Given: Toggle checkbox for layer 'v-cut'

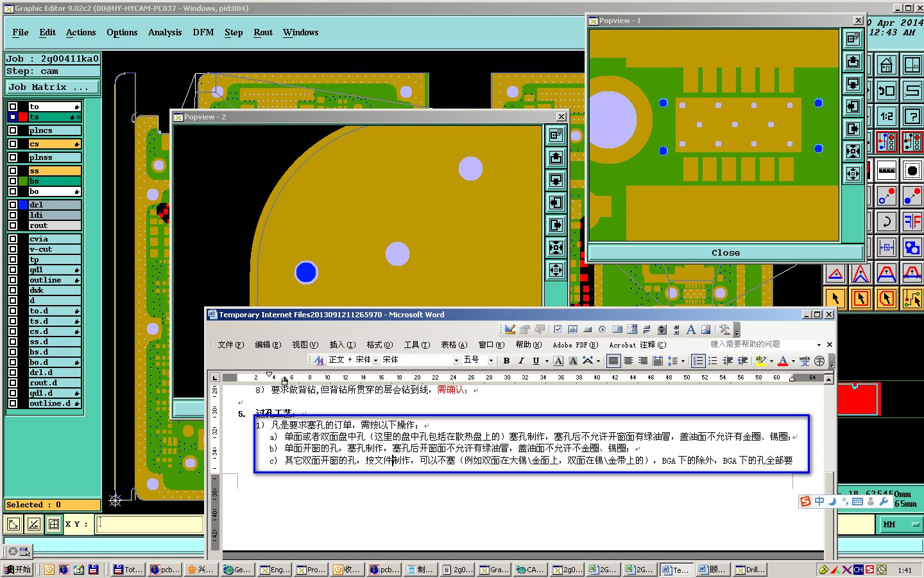Looking at the screenshot, I should click(x=13, y=249).
